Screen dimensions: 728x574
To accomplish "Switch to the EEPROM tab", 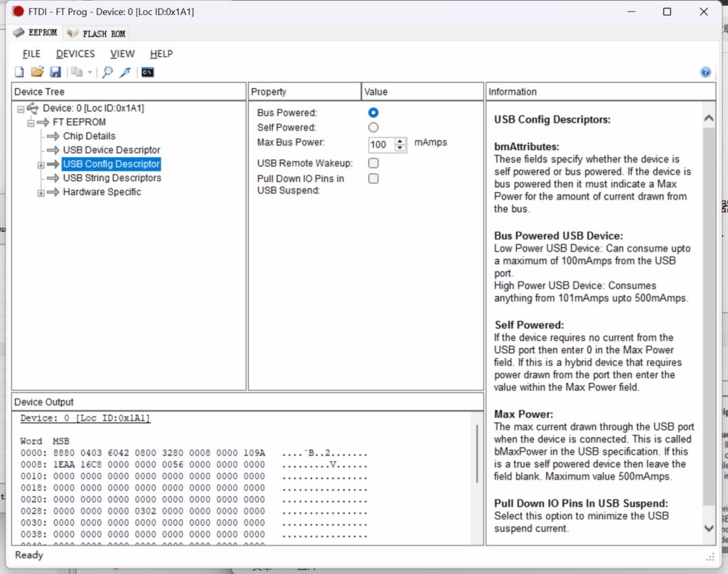I will (x=36, y=33).
